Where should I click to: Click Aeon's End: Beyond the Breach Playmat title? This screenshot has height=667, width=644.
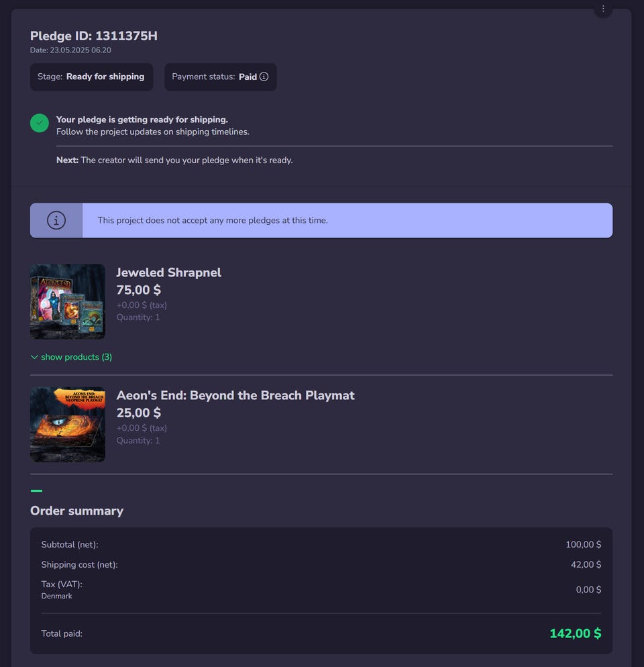point(235,395)
